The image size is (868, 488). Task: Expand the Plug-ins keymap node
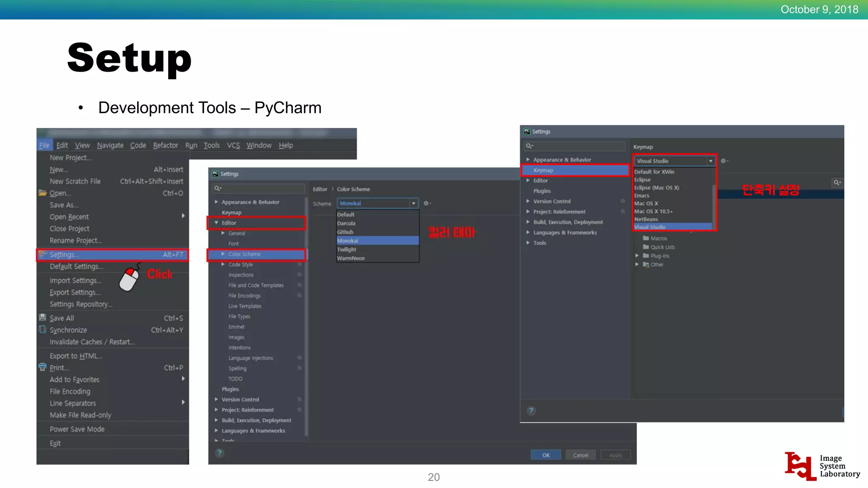pyautogui.click(x=637, y=255)
